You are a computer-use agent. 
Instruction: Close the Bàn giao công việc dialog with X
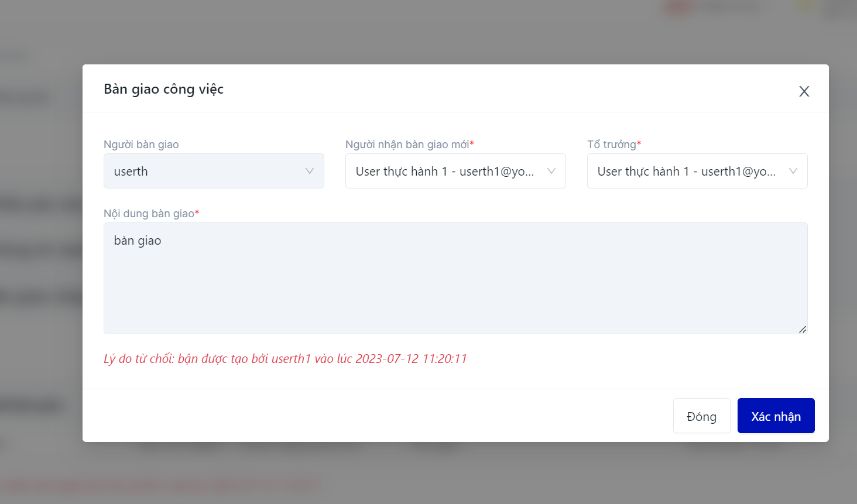coord(804,91)
